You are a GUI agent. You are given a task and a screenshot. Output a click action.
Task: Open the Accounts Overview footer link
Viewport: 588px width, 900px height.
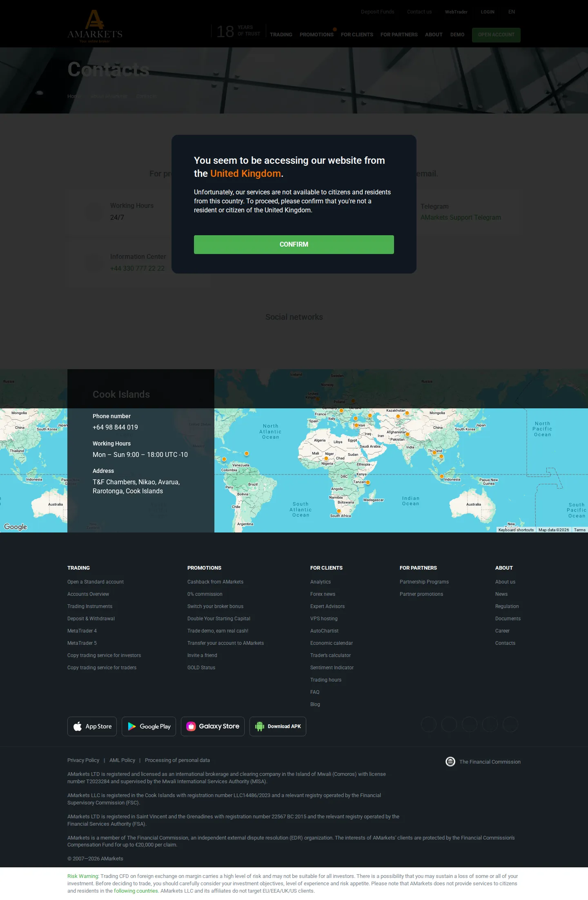pos(88,594)
